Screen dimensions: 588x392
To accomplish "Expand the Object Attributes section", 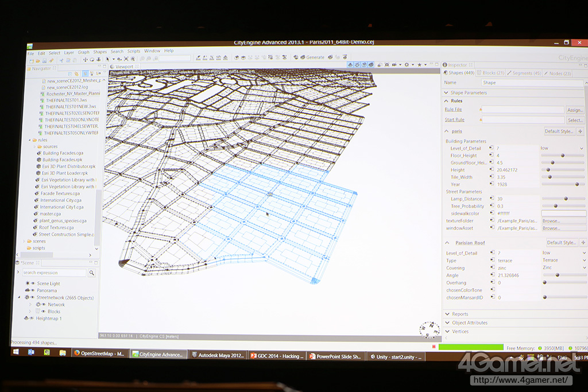I will pyautogui.click(x=447, y=323).
